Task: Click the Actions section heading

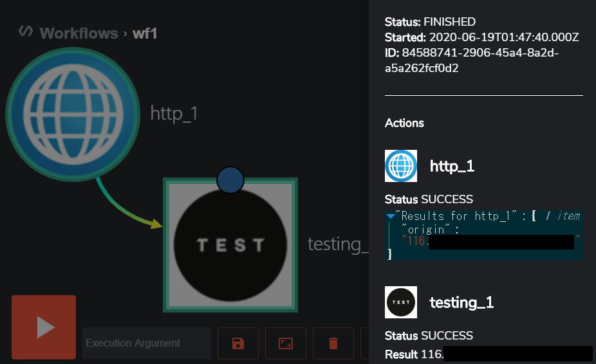Action: tap(404, 123)
